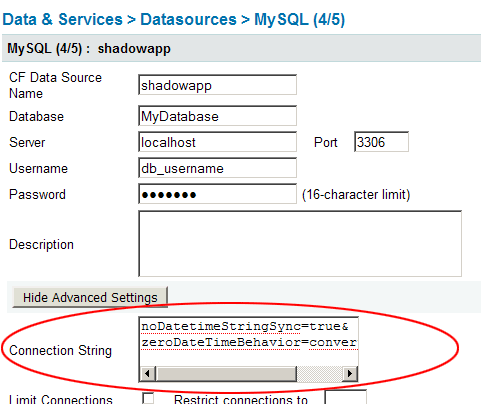Screen dimensions: 481x404
Task: Click the 'MySQL (4/5) : shadowapp' header text
Action: 89,49
